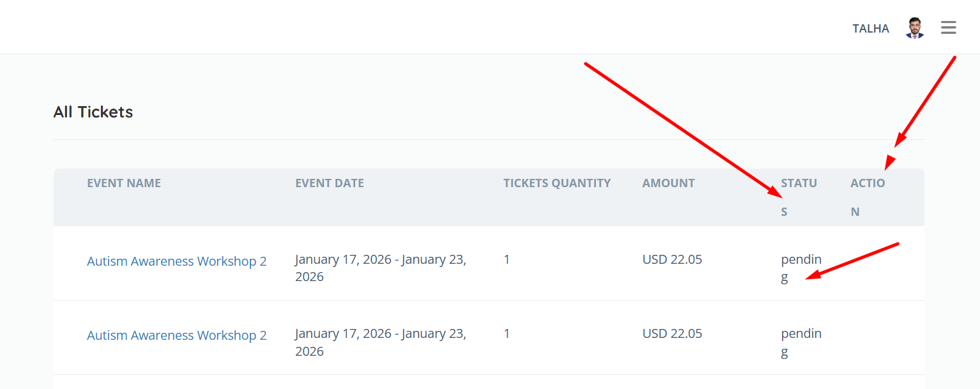Click the first row's USD 22.05 amount

tap(672, 260)
